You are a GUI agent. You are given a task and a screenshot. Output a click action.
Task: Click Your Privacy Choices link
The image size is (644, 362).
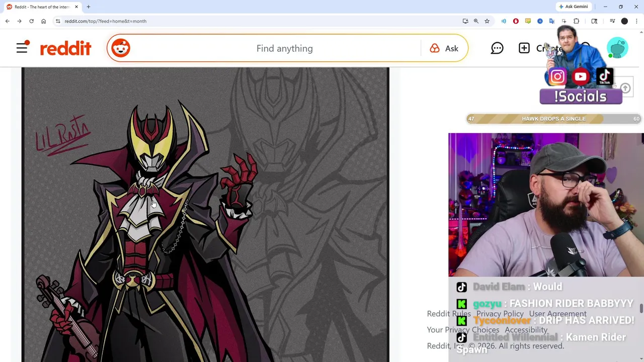(x=463, y=330)
